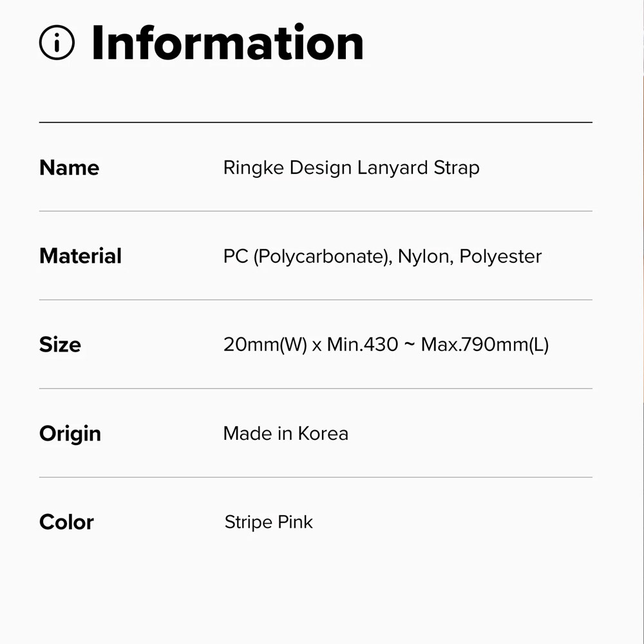This screenshot has width=644, height=644.
Task: Click the circled info icon
Action: (x=57, y=43)
